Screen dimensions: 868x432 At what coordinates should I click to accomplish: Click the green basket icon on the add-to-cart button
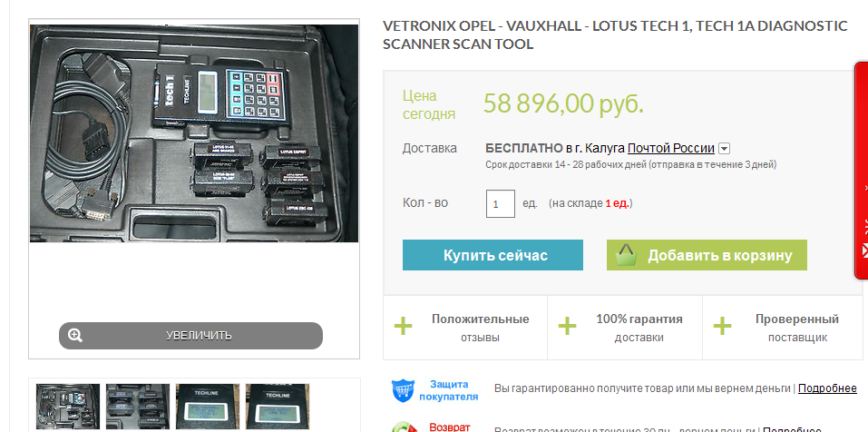click(x=626, y=255)
